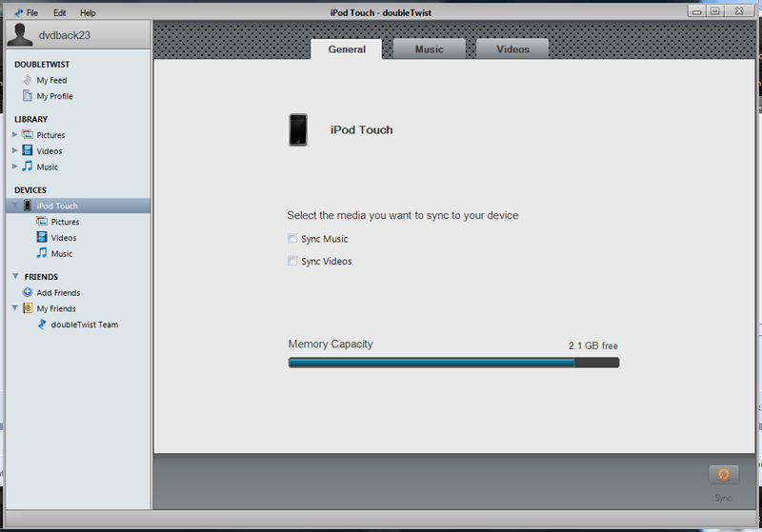Open My Profile in the sidebar
The image size is (762, 532).
(54, 96)
